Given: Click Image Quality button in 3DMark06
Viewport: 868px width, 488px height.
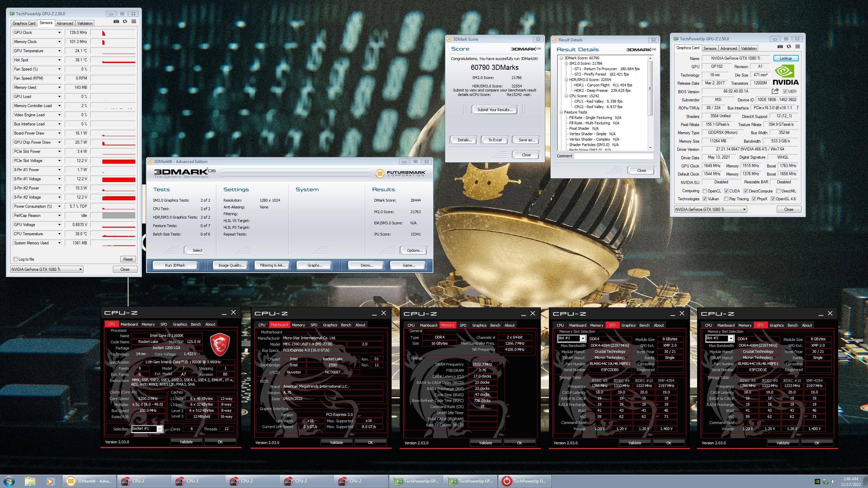Looking at the screenshot, I should tap(231, 265).
